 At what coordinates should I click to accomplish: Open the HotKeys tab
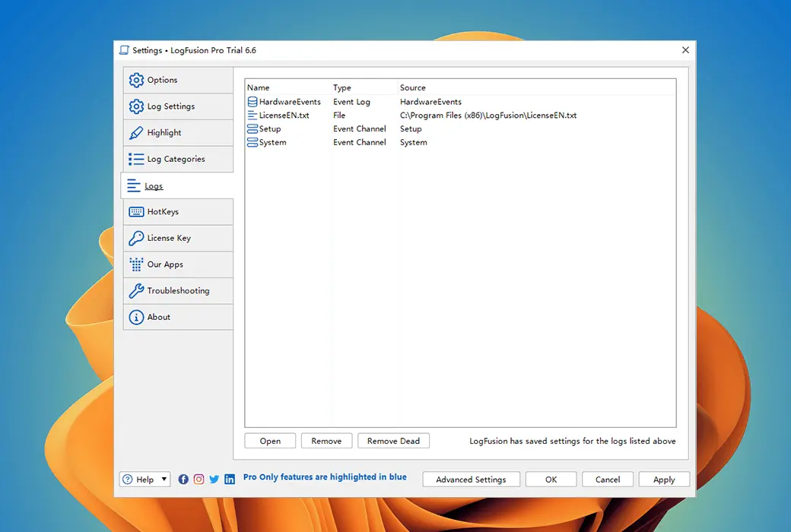click(x=178, y=212)
